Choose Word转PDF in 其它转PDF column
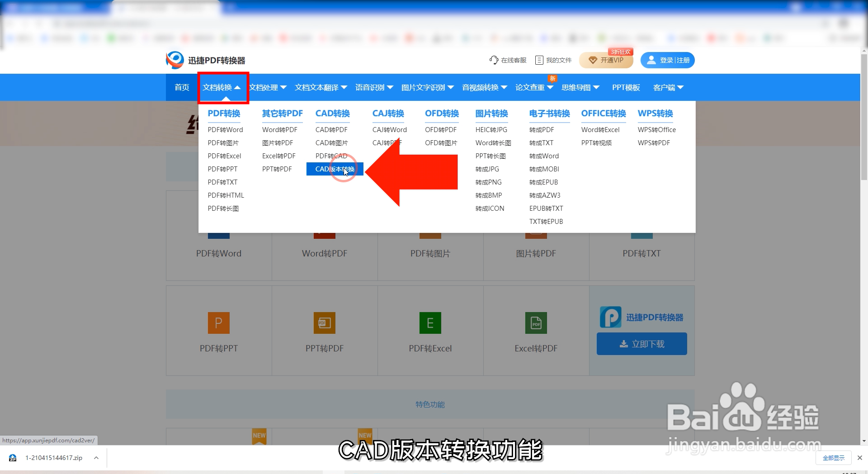868x474 pixels. tap(280, 130)
